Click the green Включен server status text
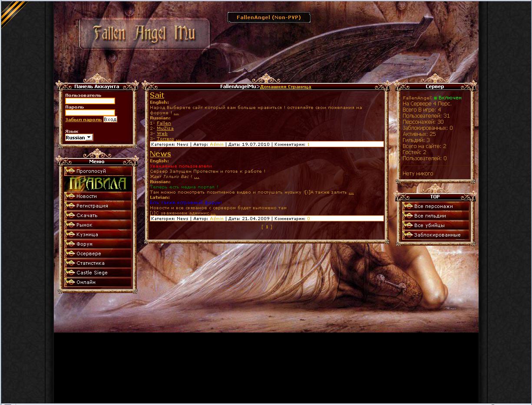The height and width of the screenshot is (405, 532). (x=450, y=98)
